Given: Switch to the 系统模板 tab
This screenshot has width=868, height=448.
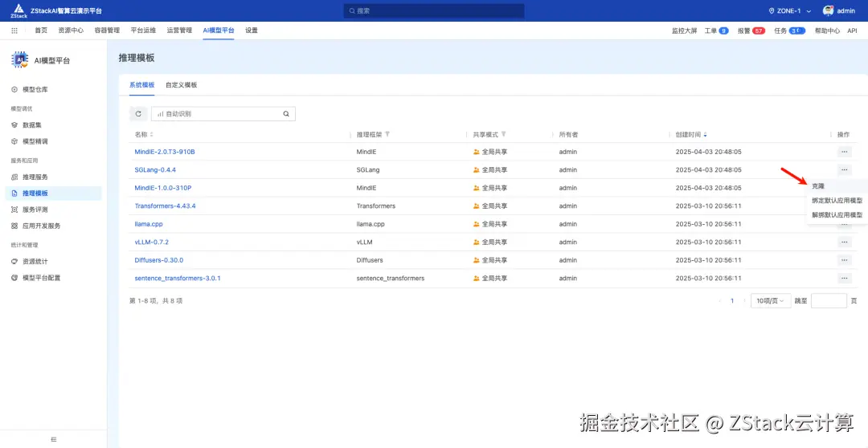Looking at the screenshot, I should 141,84.
